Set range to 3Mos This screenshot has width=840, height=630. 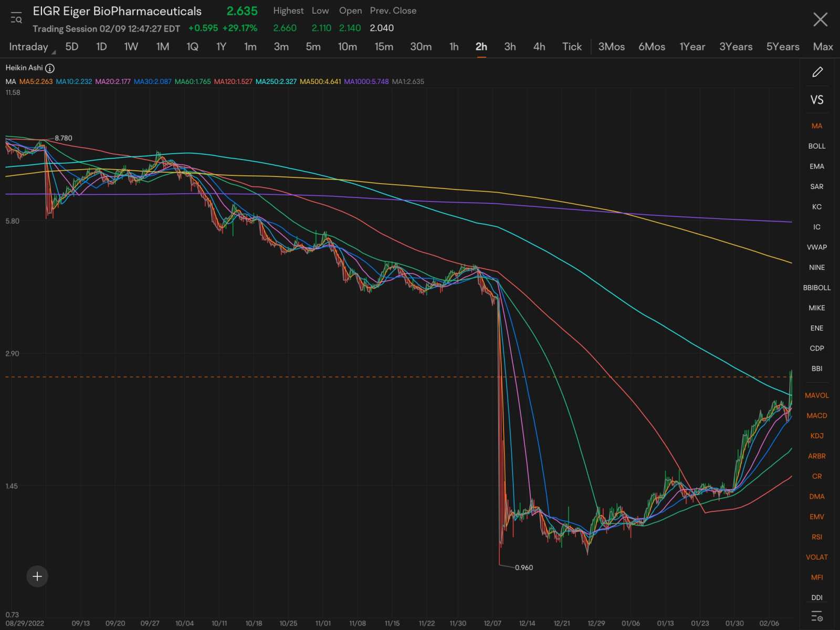(x=612, y=47)
